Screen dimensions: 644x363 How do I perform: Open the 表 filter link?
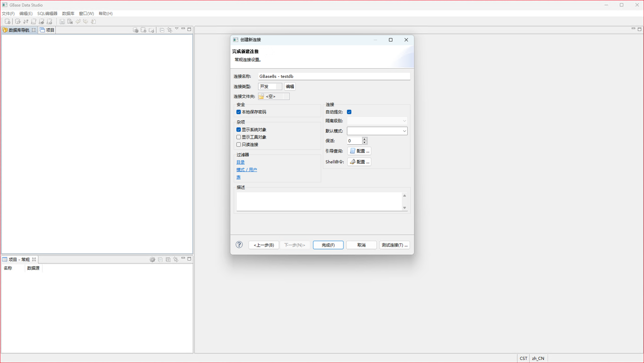(238, 177)
